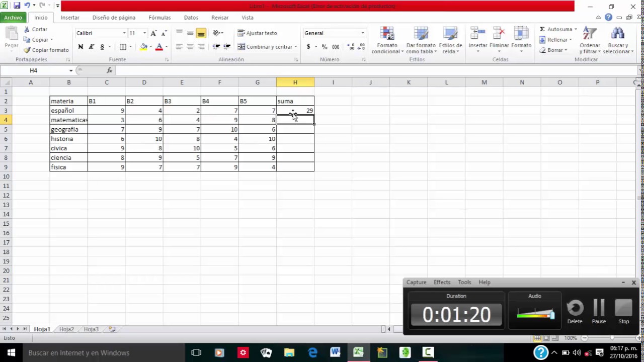Open Ordenar y filtrar menu
Viewport: 644px width, 362px height.
[x=590, y=40]
